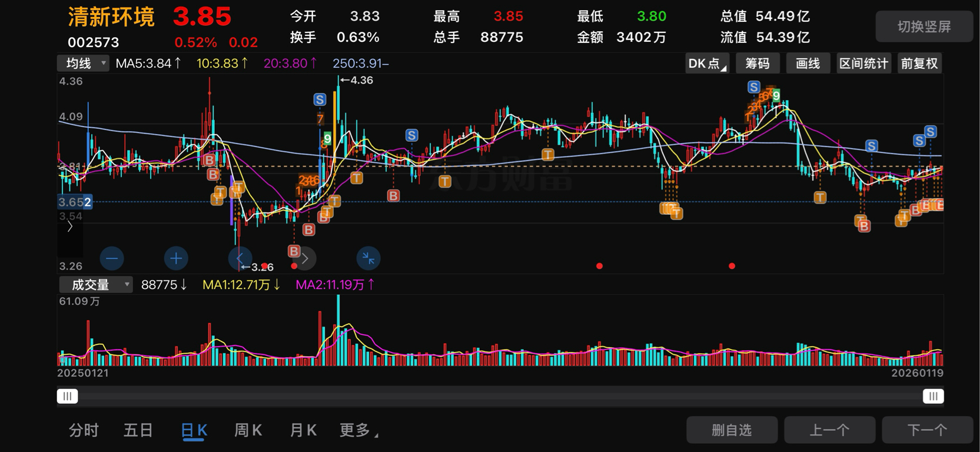This screenshot has width=980, height=452.
Task: Move chart right with forward arrow
Action: [304, 258]
